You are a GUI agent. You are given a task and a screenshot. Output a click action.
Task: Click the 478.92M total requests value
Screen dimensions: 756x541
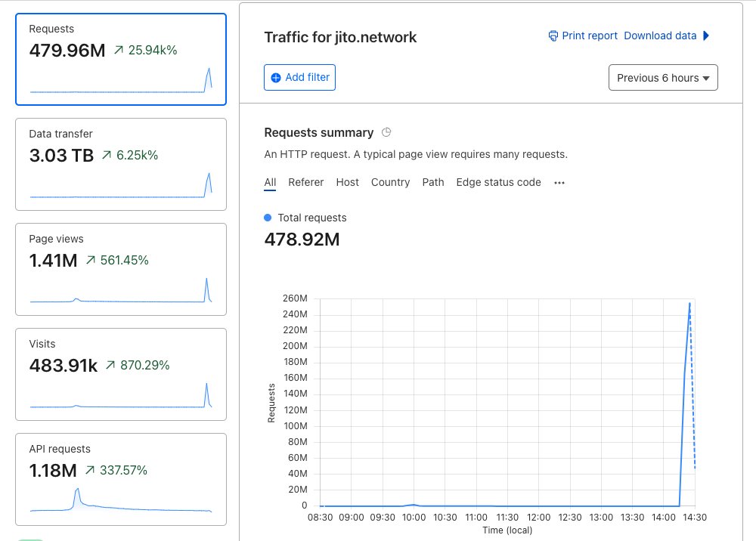point(302,239)
